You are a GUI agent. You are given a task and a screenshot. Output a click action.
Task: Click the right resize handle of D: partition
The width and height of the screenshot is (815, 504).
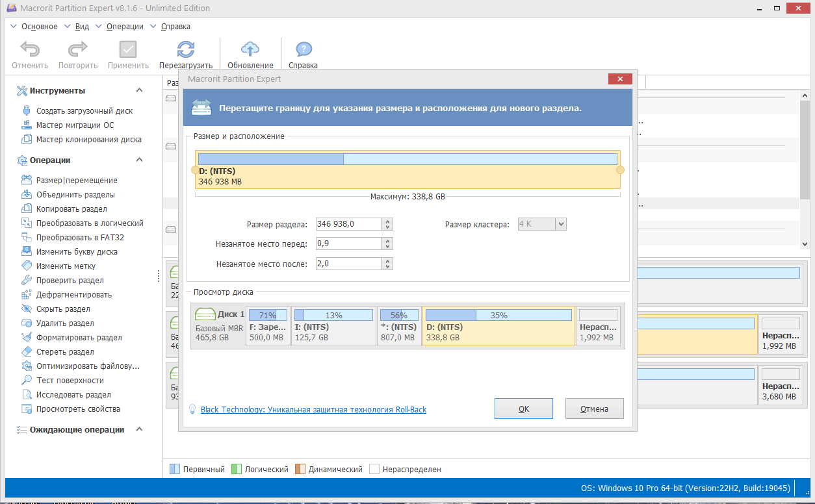click(620, 170)
